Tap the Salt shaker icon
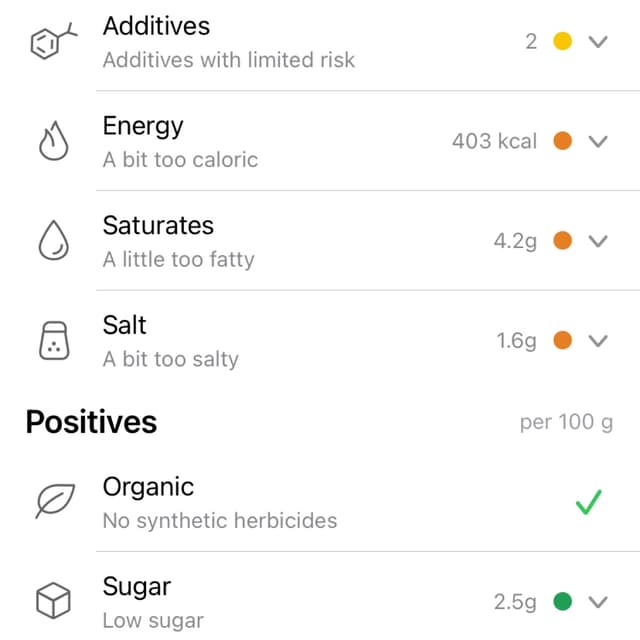The height and width of the screenshot is (640, 640). (x=54, y=340)
